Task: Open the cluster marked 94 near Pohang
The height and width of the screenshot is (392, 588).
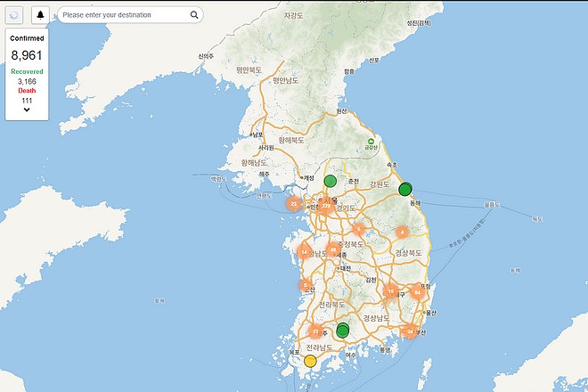Action: point(416,291)
